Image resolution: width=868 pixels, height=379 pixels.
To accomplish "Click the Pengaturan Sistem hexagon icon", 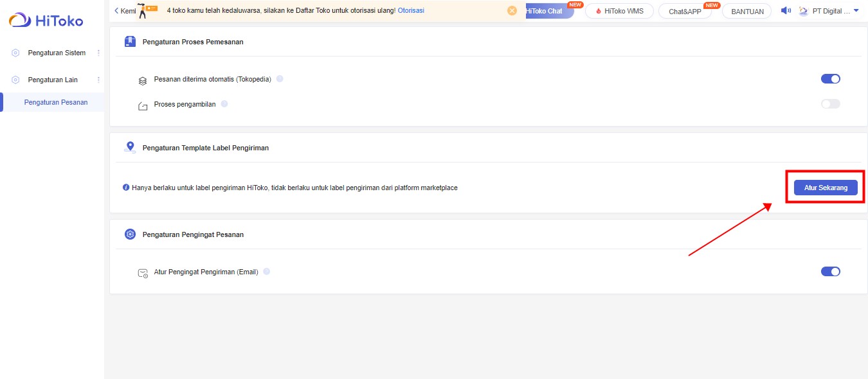I will coord(15,53).
